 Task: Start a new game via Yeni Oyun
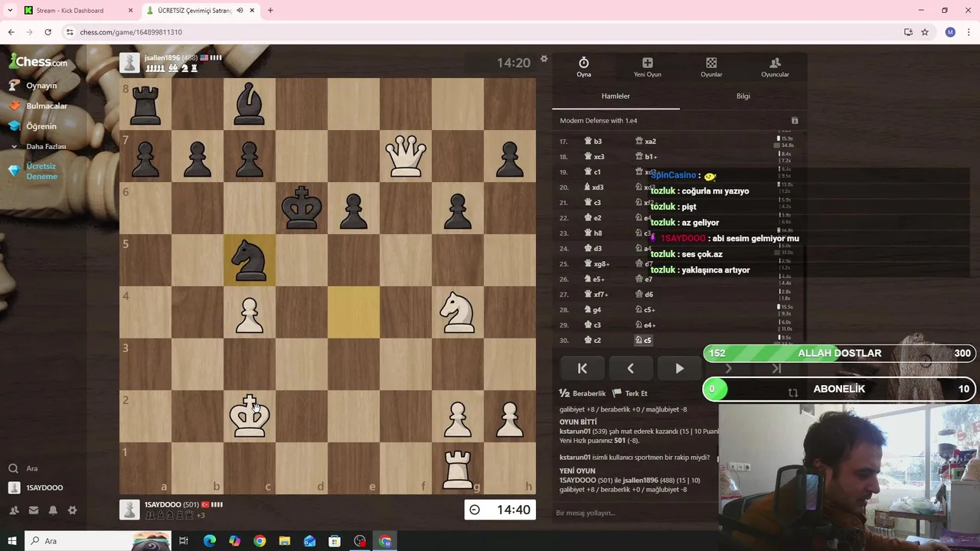(647, 67)
